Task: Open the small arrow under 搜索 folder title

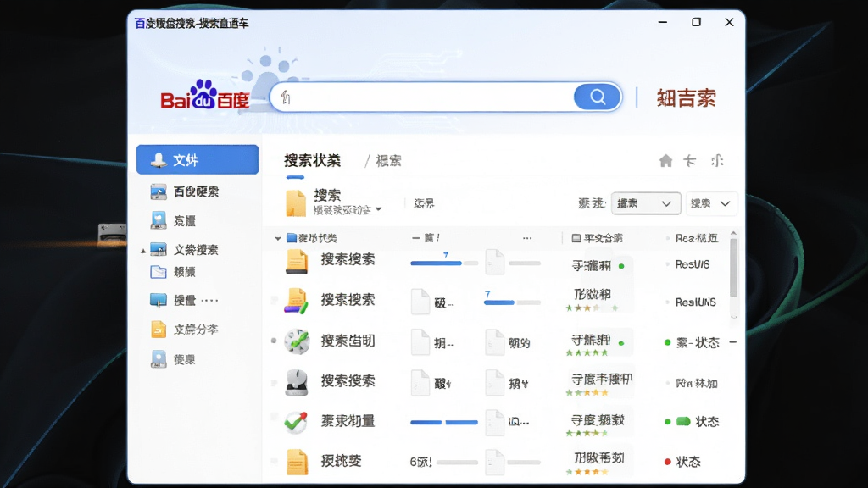Action: click(x=379, y=209)
